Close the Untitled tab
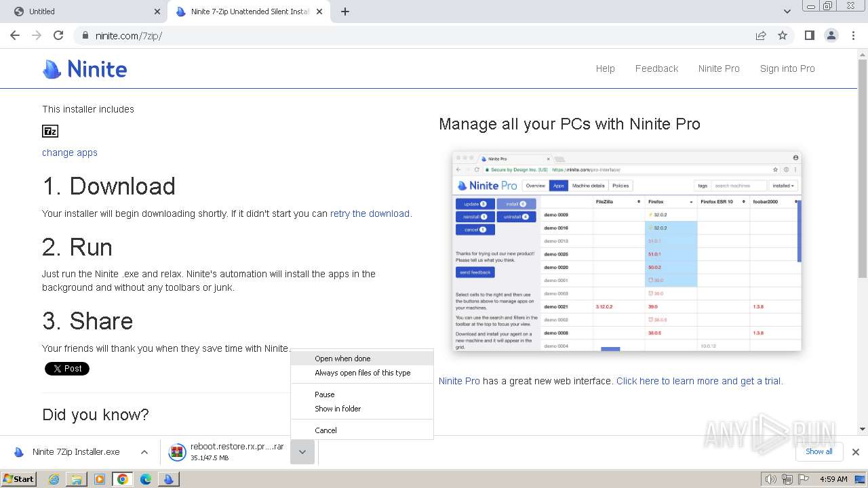The height and width of the screenshot is (488, 868). [x=157, y=12]
